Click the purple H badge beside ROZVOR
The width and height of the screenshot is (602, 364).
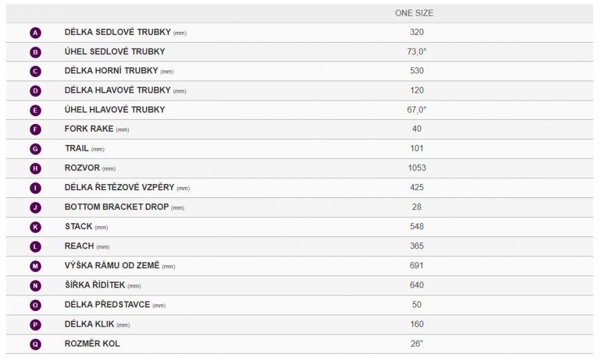tap(36, 168)
